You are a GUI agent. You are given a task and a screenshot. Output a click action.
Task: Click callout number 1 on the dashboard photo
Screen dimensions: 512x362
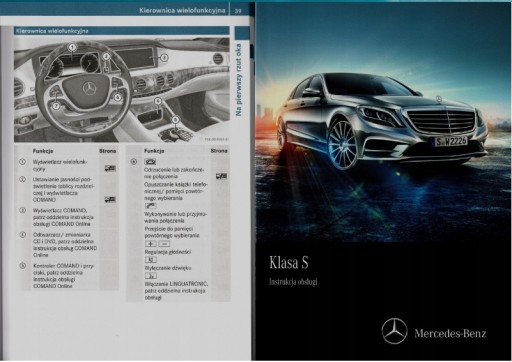point(72,47)
